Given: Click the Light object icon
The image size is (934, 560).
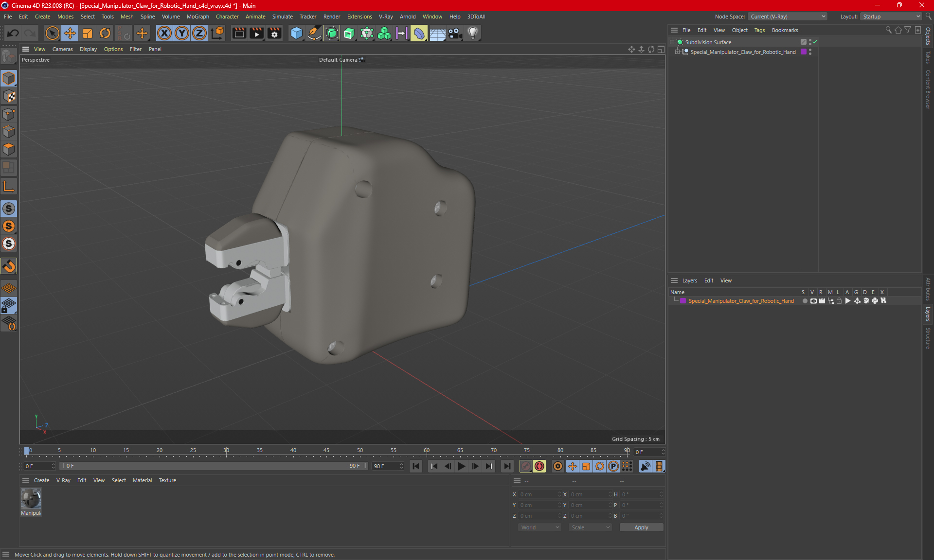Looking at the screenshot, I should 473,33.
